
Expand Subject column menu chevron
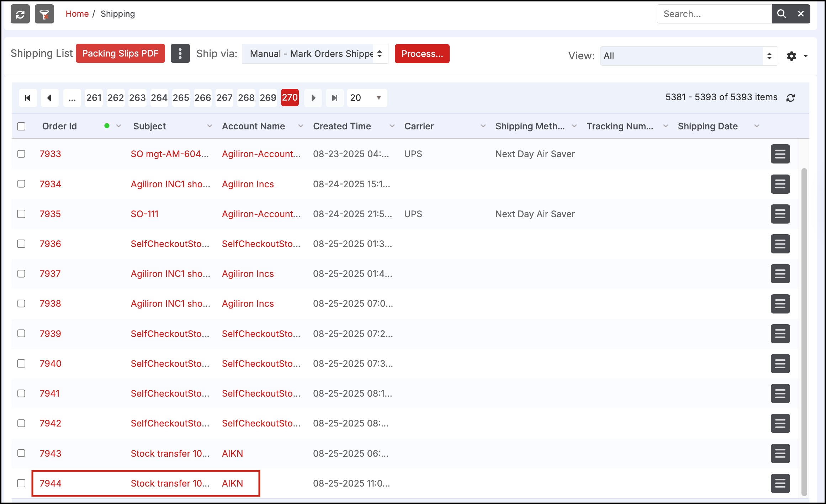coord(210,126)
